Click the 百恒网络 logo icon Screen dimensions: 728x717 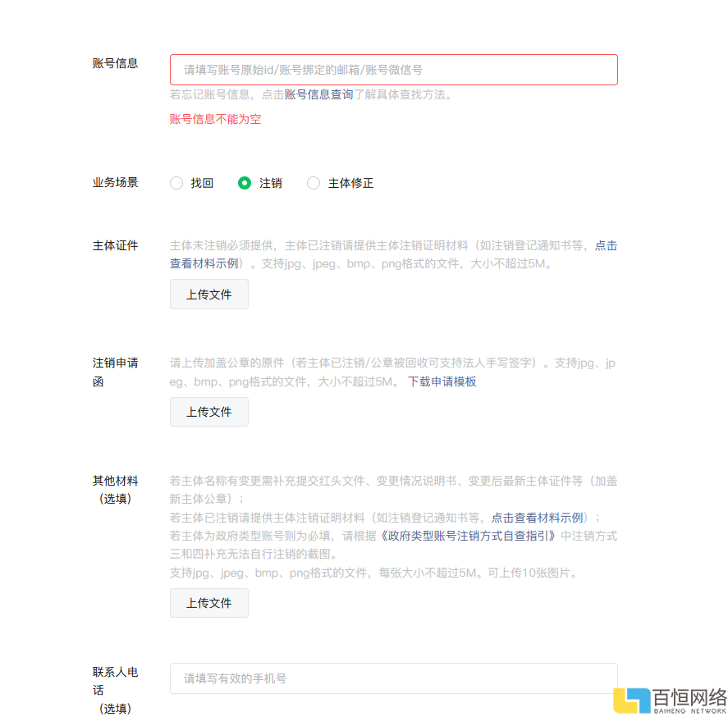tap(632, 699)
